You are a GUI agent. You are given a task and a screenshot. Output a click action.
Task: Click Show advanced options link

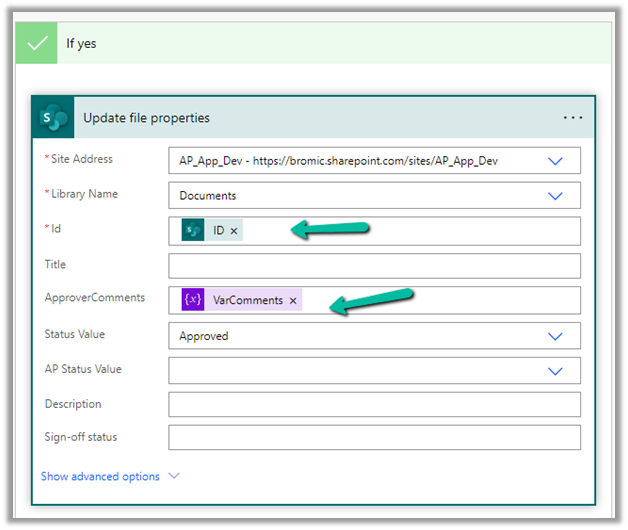point(100,477)
